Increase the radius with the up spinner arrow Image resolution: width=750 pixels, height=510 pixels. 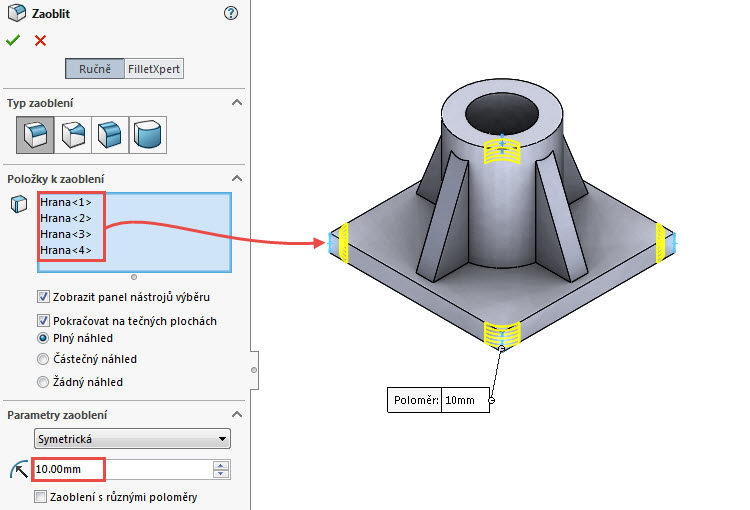(x=221, y=465)
